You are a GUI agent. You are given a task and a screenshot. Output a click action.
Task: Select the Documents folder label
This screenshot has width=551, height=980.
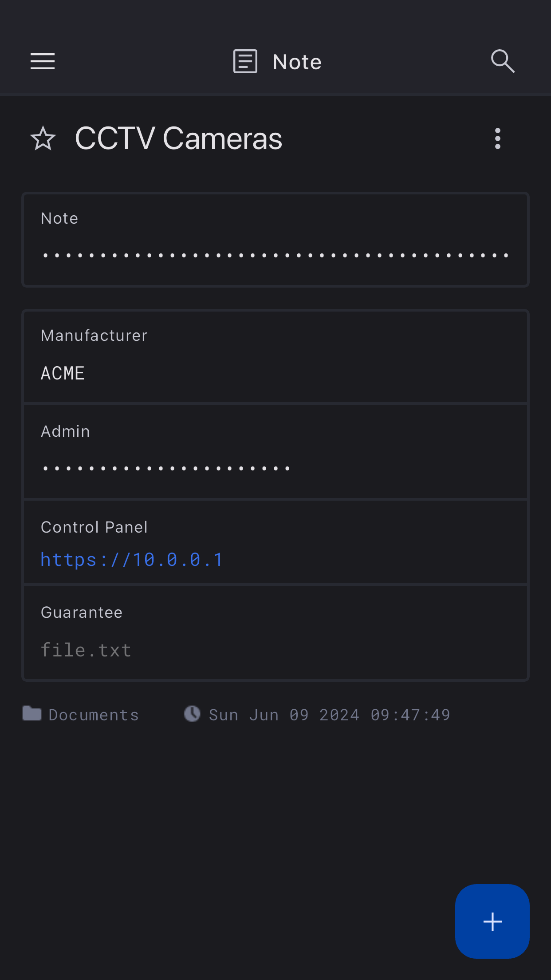[x=94, y=715]
